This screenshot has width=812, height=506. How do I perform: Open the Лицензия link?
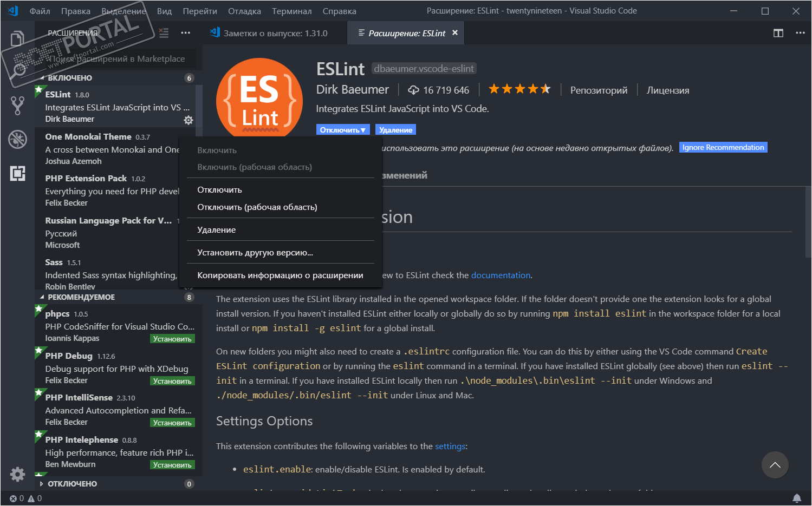point(668,90)
